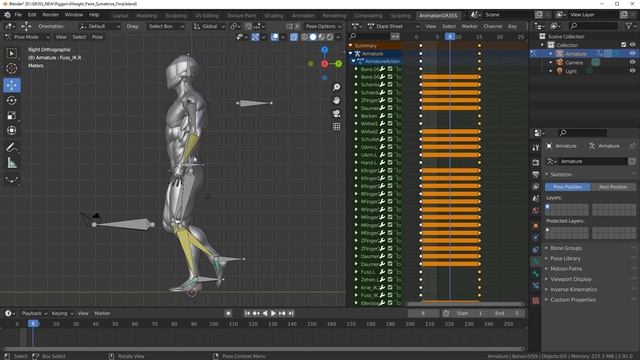This screenshot has height=360, width=640.
Task: Select the Annotate tool
Action: [11, 148]
